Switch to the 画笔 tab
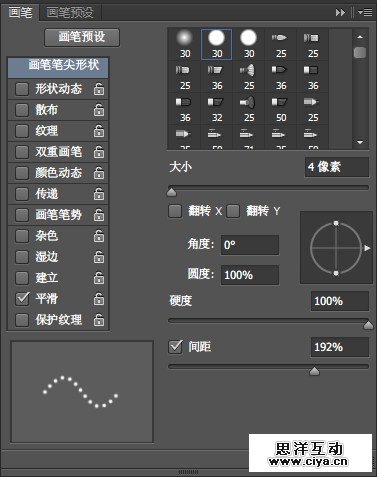 (x=20, y=13)
